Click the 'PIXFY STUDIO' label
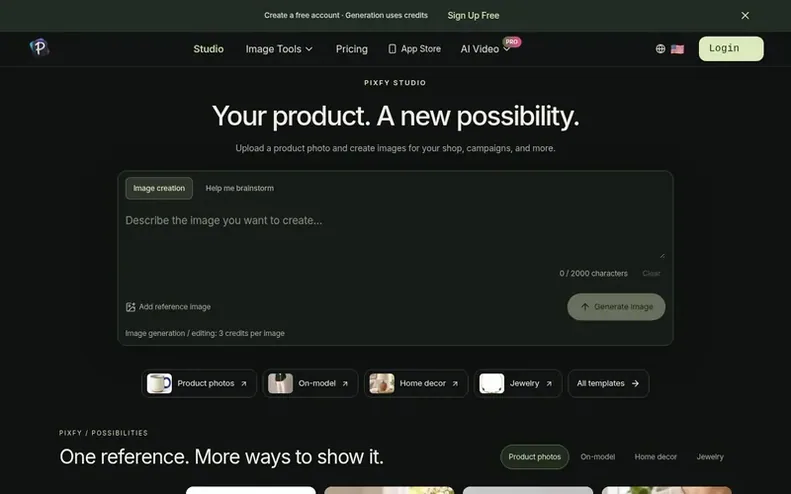Viewport: 791px width, 494px height. [x=395, y=83]
